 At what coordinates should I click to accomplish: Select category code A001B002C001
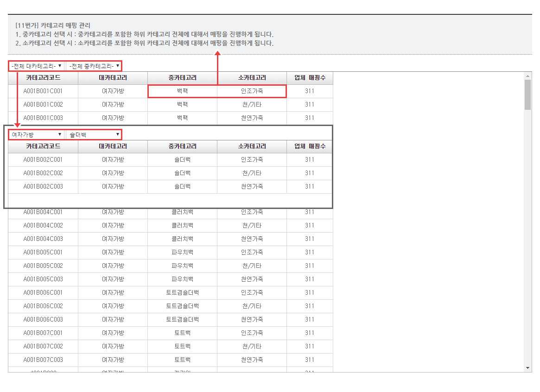(x=43, y=160)
